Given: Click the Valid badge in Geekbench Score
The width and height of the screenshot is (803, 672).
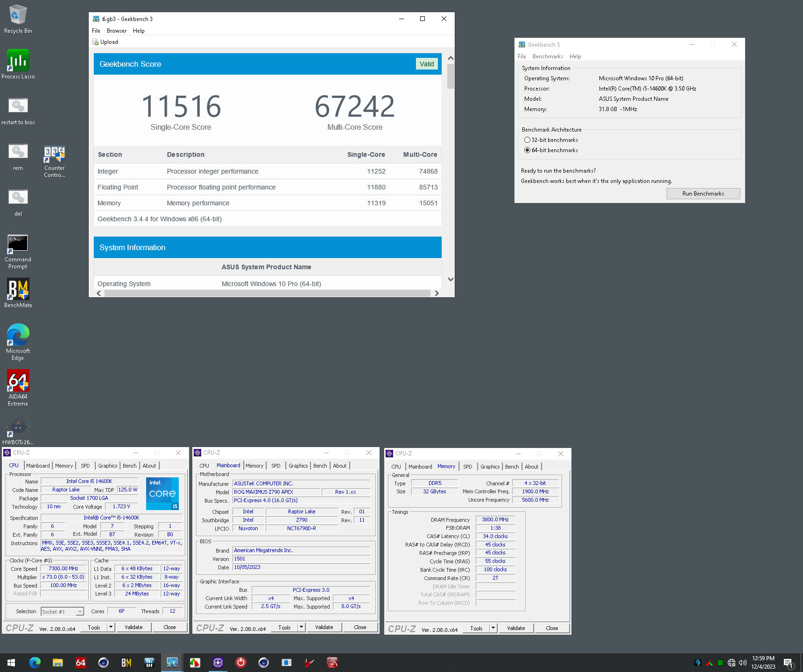Looking at the screenshot, I should coord(427,64).
